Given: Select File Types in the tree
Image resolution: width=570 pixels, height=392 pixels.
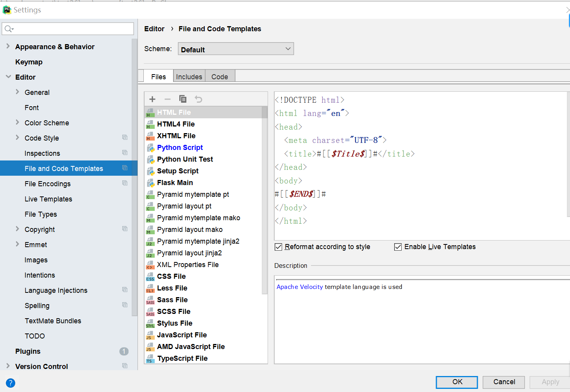Looking at the screenshot, I should [41, 214].
